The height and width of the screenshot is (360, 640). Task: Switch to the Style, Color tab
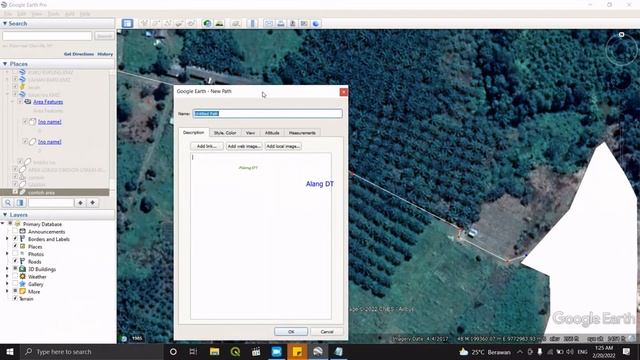tap(225, 133)
